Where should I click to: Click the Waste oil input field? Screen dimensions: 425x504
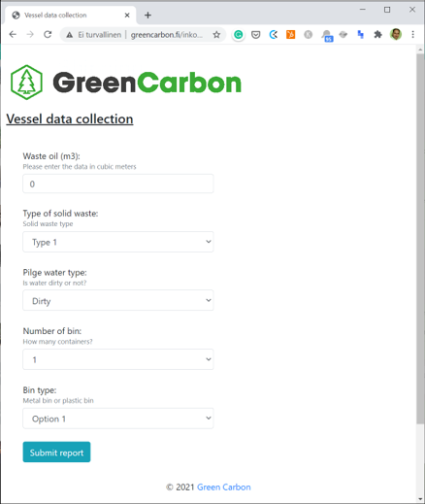tap(118, 184)
